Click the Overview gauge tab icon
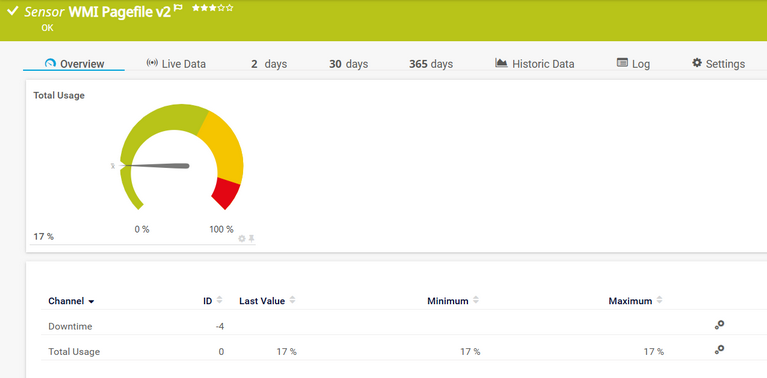This screenshot has width=767, height=378. [50, 64]
